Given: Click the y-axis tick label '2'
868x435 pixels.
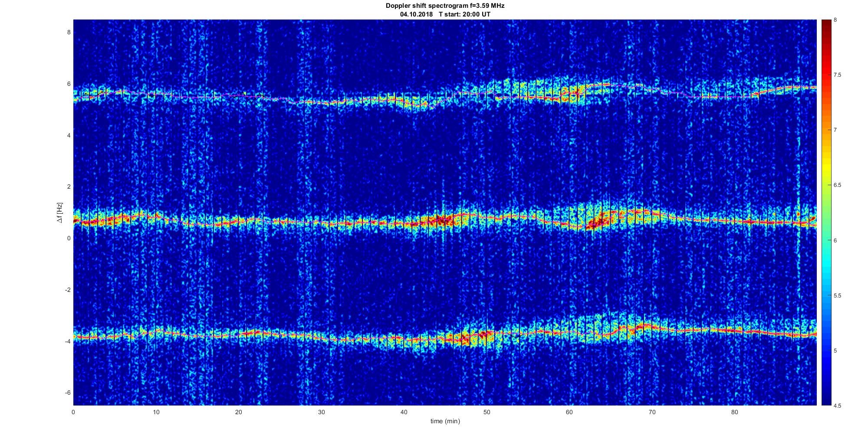Looking at the screenshot, I should (69, 187).
